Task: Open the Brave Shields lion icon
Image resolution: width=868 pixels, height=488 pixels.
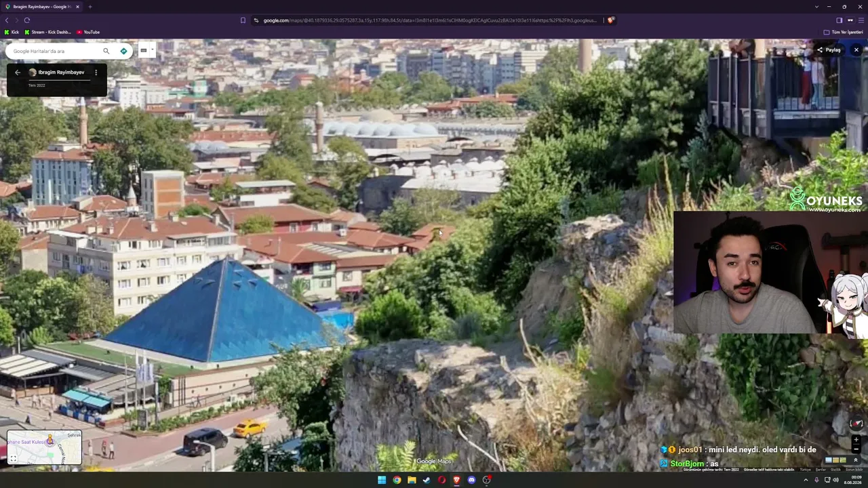Action: tap(610, 20)
